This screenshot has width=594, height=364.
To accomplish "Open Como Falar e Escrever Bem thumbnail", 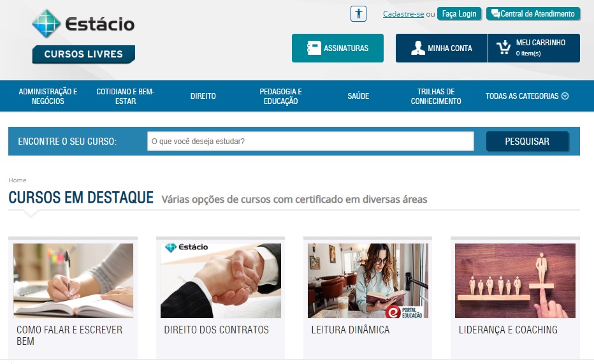I will [73, 280].
